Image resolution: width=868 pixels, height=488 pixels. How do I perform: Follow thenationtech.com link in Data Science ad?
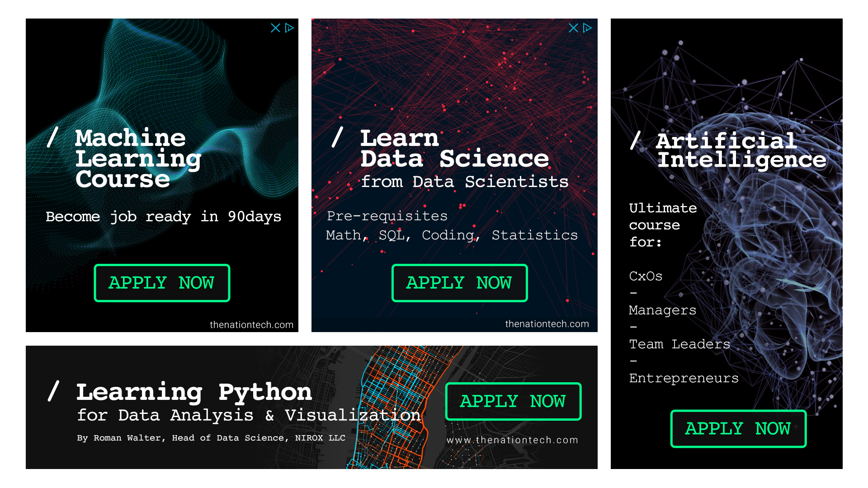(x=547, y=324)
